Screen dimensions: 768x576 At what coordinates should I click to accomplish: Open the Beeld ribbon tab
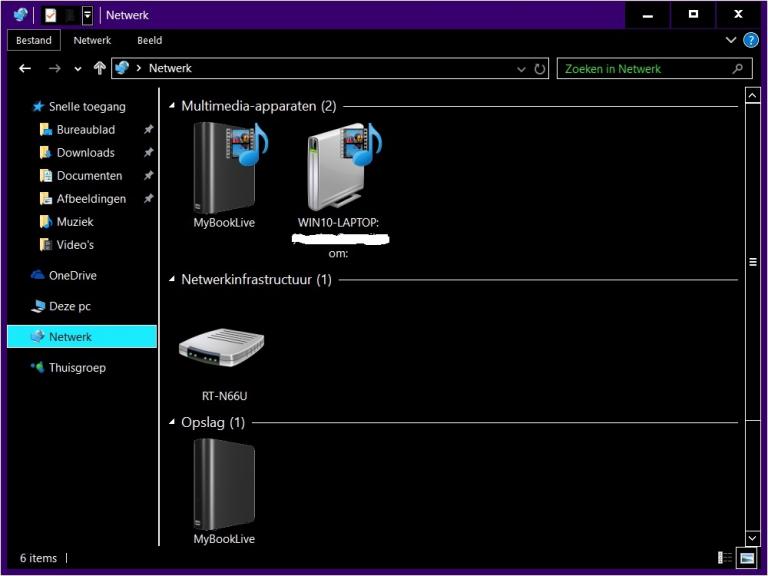149,40
